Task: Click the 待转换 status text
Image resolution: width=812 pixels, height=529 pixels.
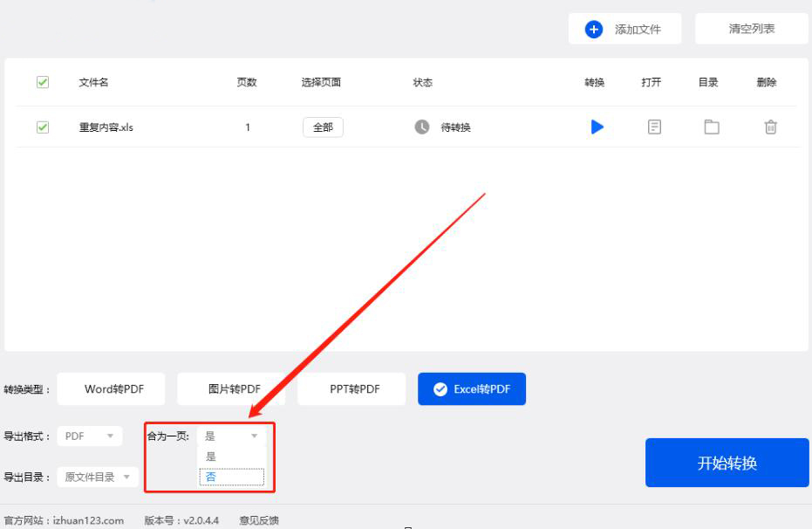Action: click(x=455, y=127)
